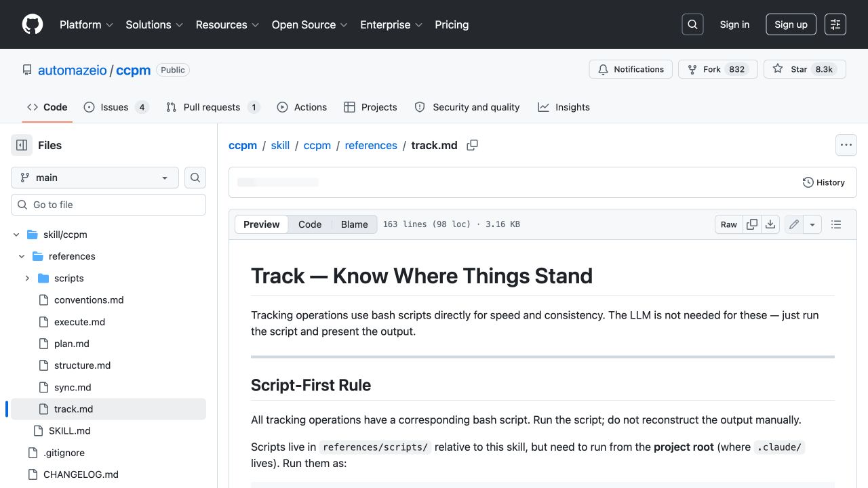Open the GitHub homepage logo

coord(33,24)
